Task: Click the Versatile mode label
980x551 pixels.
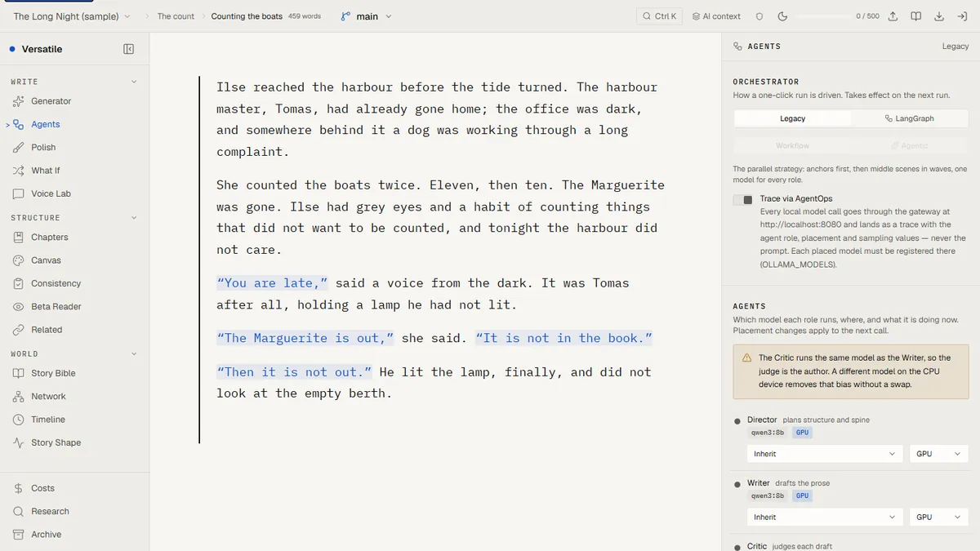Action: click(x=42, y=49)
